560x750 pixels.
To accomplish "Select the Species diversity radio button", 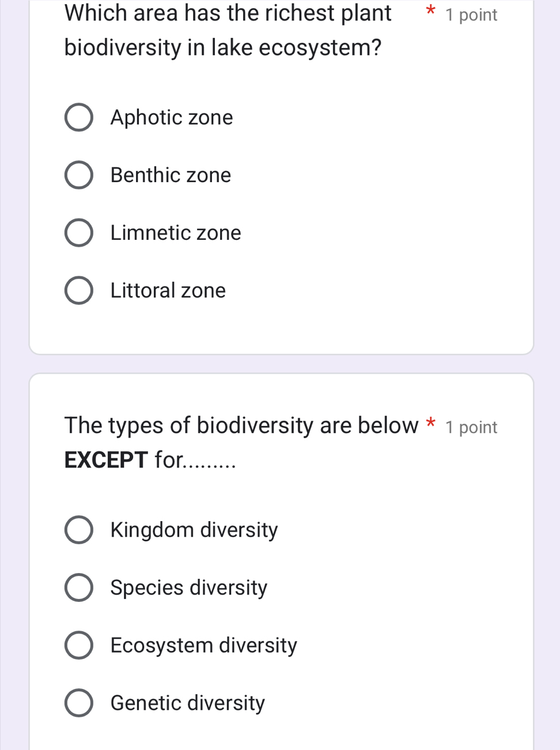I will pyautogui.click(x=79, y=587).
